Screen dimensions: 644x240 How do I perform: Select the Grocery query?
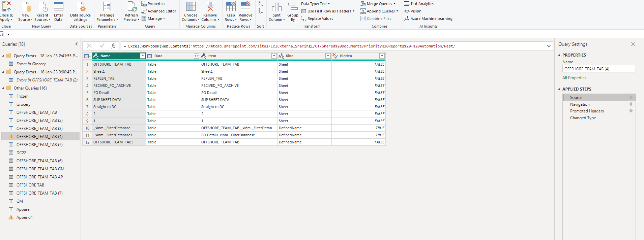point(24,104)
